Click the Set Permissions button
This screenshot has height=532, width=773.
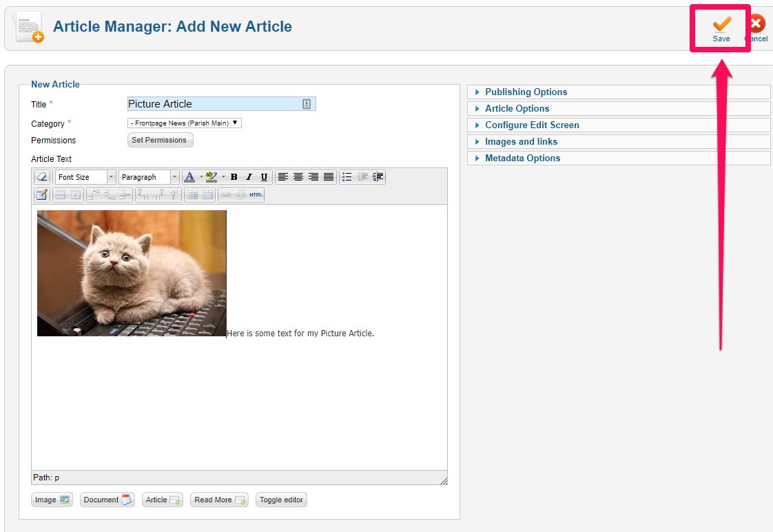160,140
